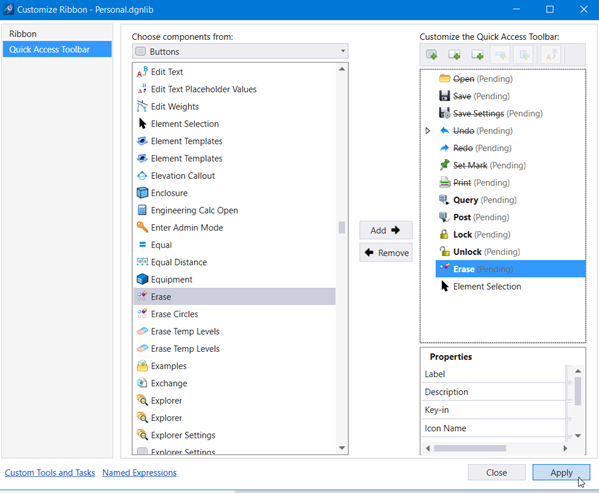599x493 pixels.
Task: Select the Enclosure cube icon in list
Action: [x=142, y=193]
